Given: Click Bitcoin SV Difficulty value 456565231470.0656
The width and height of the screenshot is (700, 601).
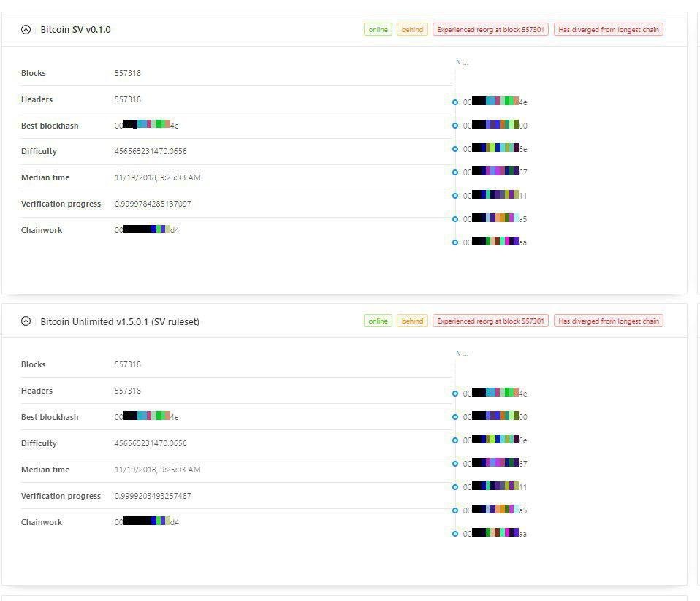Looking at the screenshot, I should (151, 151).
